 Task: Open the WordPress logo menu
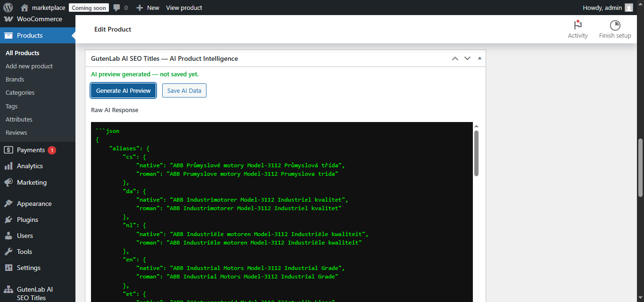click(x=8, y=7)
